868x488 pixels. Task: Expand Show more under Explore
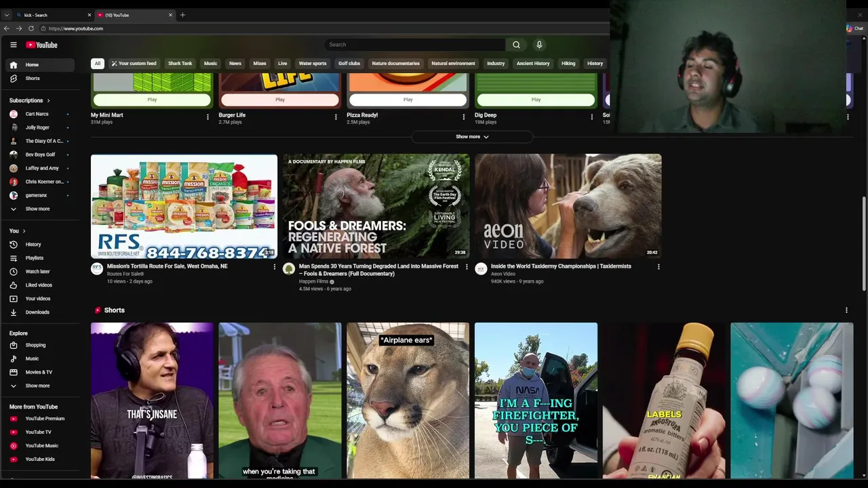[40, 386]
